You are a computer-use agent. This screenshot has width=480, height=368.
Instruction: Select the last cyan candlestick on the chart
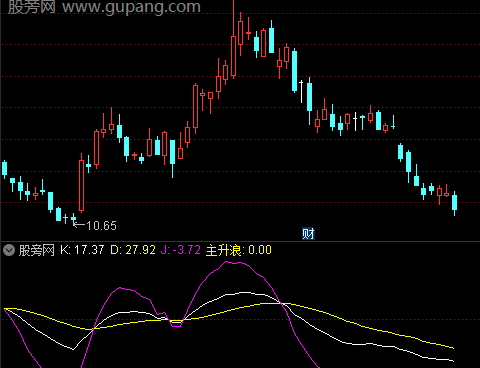454,203
